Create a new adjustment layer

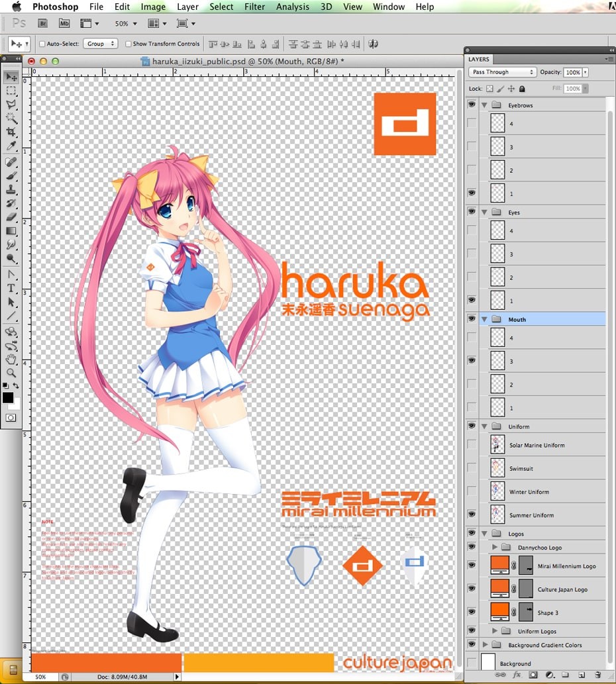point(550,675)
